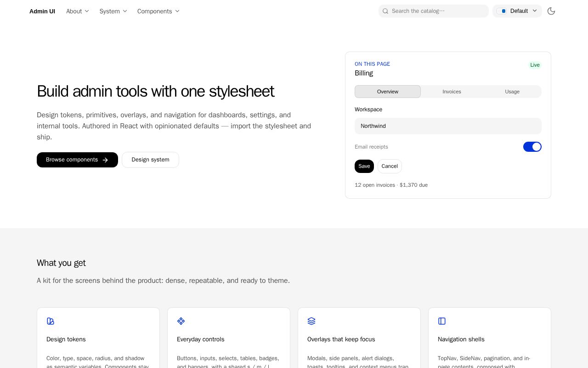The height and width of the screenshot is (368, 588).
Task: Open the Default theme selector chevron
Action: point(534,11)
